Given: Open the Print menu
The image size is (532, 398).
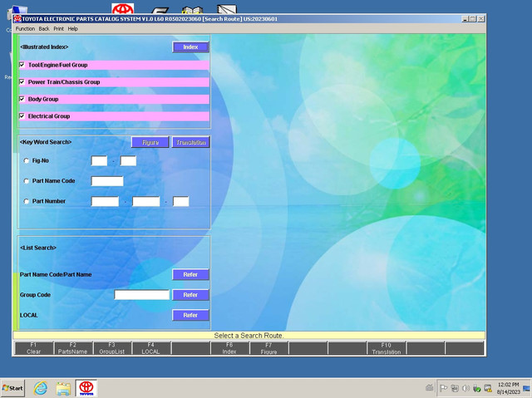Looking at the screenshot, I should pos(59,29).
